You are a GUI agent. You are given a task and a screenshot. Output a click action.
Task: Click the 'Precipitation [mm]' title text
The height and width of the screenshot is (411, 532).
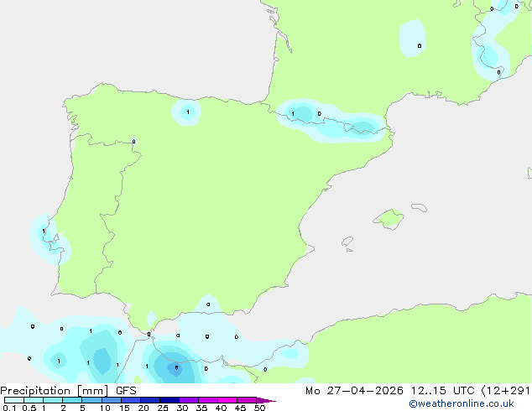55,391
